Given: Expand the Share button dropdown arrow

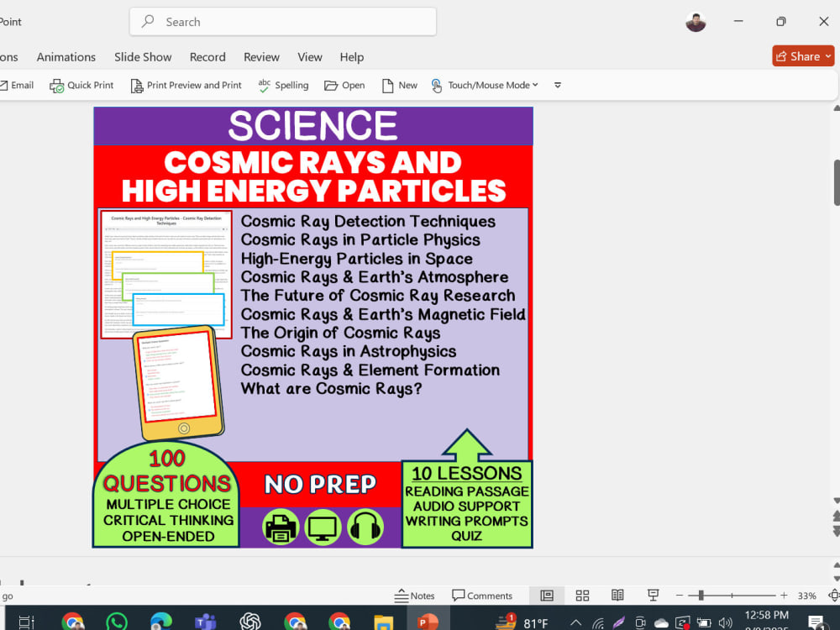Looking at the screenshot, I should click(828, 56).
